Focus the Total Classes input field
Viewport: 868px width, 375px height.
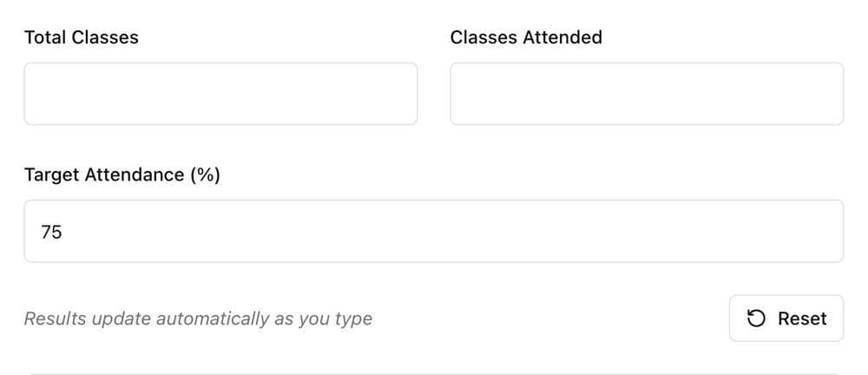[220, 94]
